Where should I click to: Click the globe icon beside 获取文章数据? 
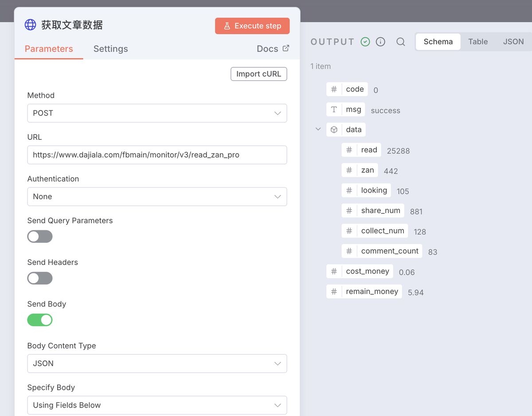[x=30, y=25]
